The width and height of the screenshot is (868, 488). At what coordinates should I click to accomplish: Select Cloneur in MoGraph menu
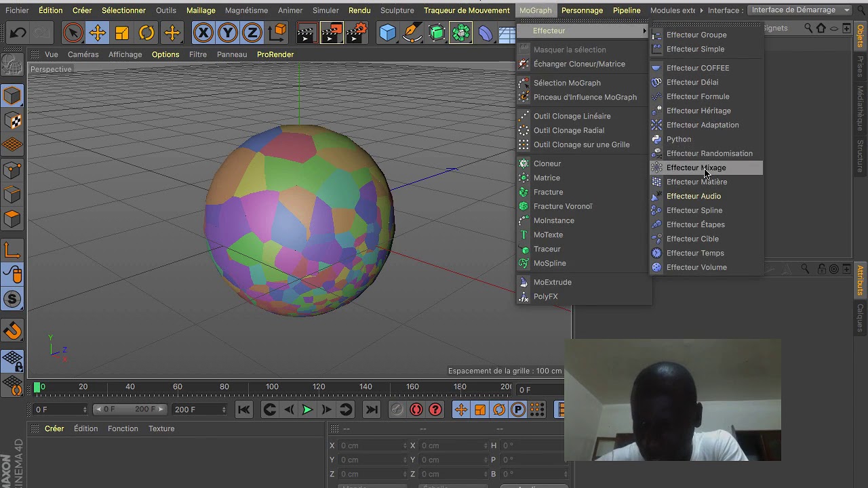point(583,163)
